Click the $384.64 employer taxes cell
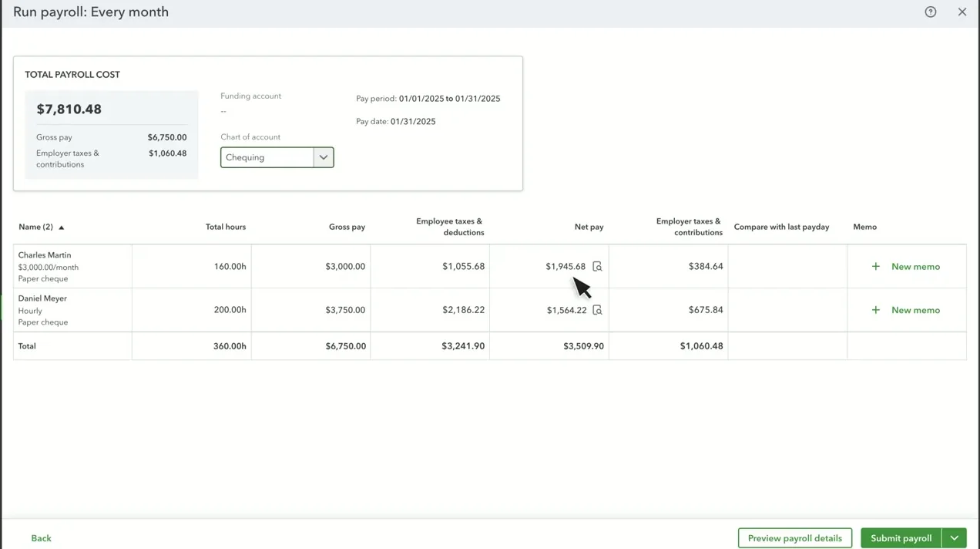Viewport: 980px width, 549px height. 706,267
